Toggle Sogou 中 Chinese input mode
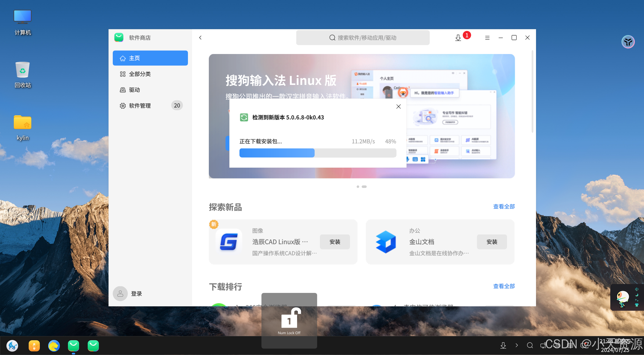The height and width of the screenshot is (355, 644). point(637,289)
